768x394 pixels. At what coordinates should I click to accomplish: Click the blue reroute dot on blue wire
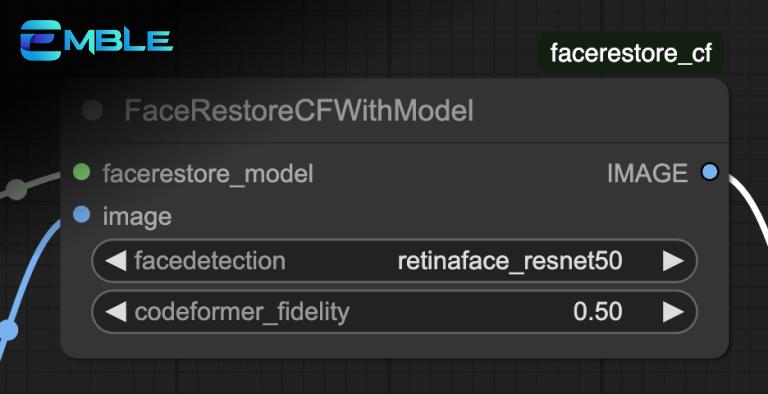pyautogui.click(x=8, y=330)
